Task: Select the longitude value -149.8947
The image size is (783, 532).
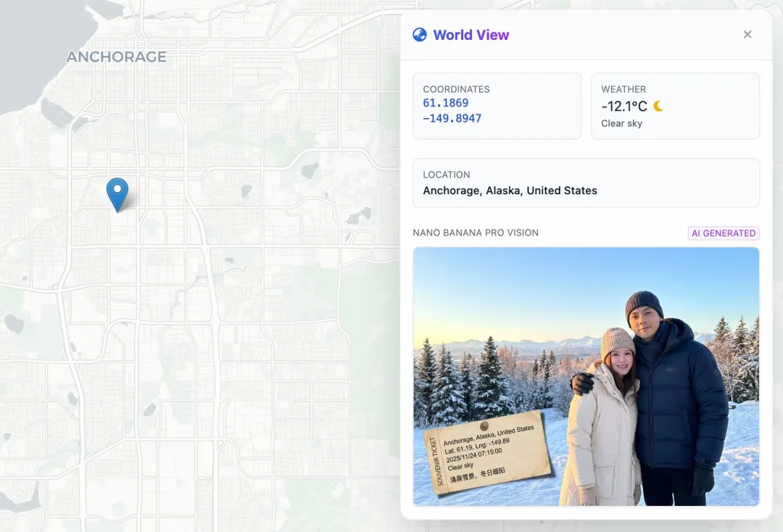Action: 452,118
